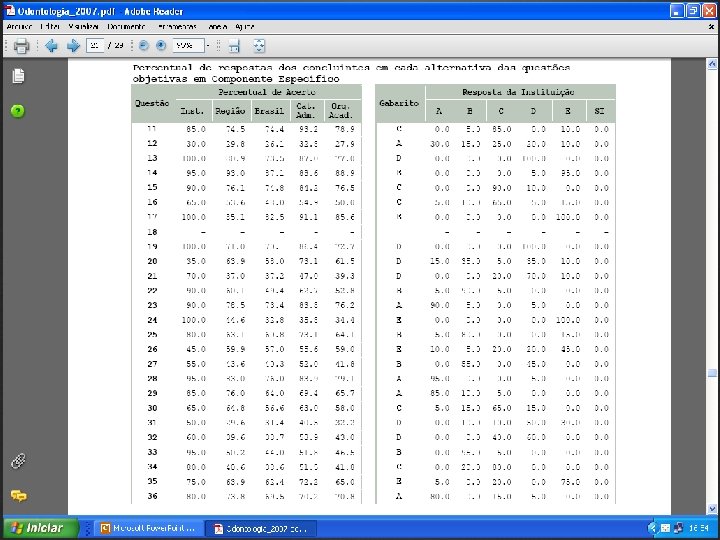Viewport: 720px width, 540px height.
Task: Click the 'Gabarito' column header
Action: coord(399,103)
